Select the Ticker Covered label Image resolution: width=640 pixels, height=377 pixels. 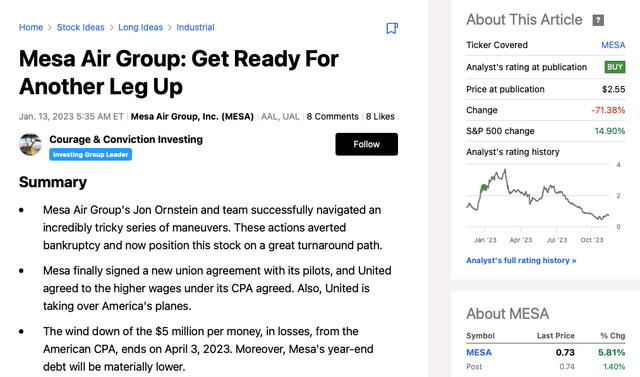[497, 45]
